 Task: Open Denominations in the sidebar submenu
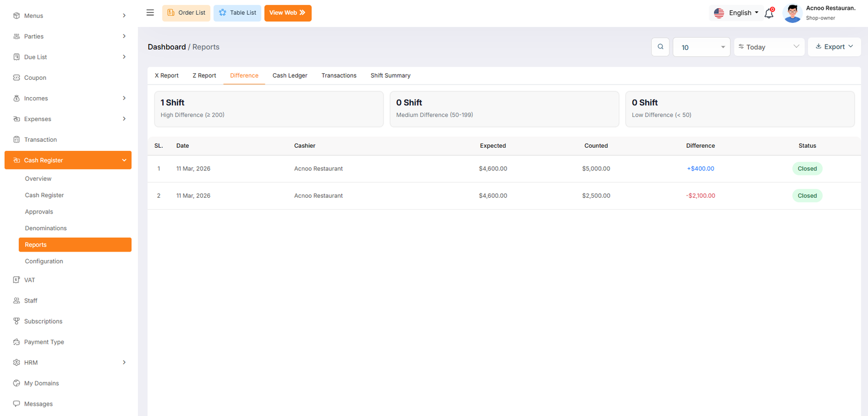(x=46, y=228)
